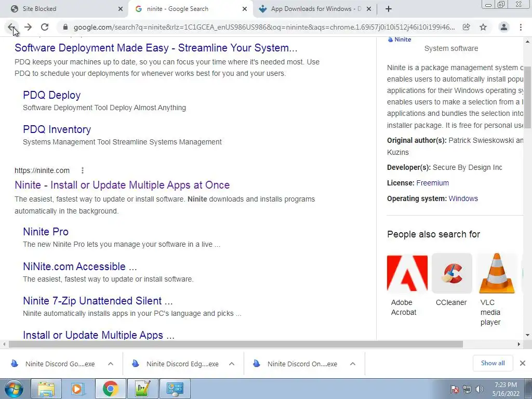The image size is (532, 399).
Task: Click the Chrome taskbar icon
Action: [x=111, y=389]
